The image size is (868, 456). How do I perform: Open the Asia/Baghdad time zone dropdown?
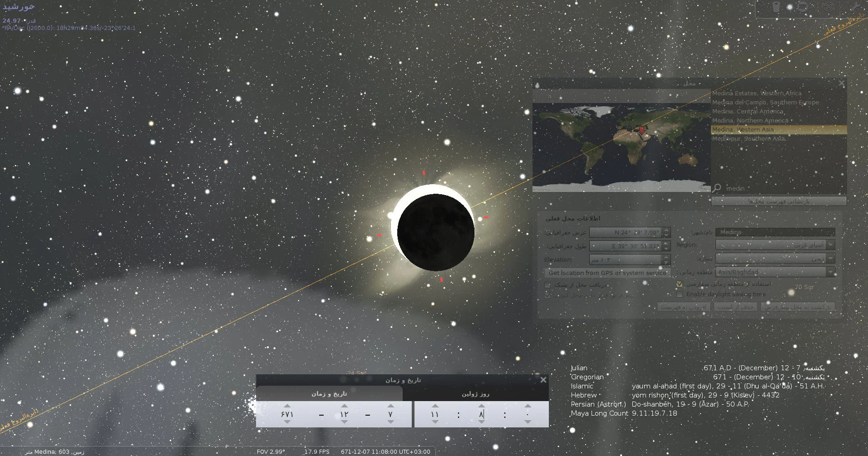click(x=775, y=272)
